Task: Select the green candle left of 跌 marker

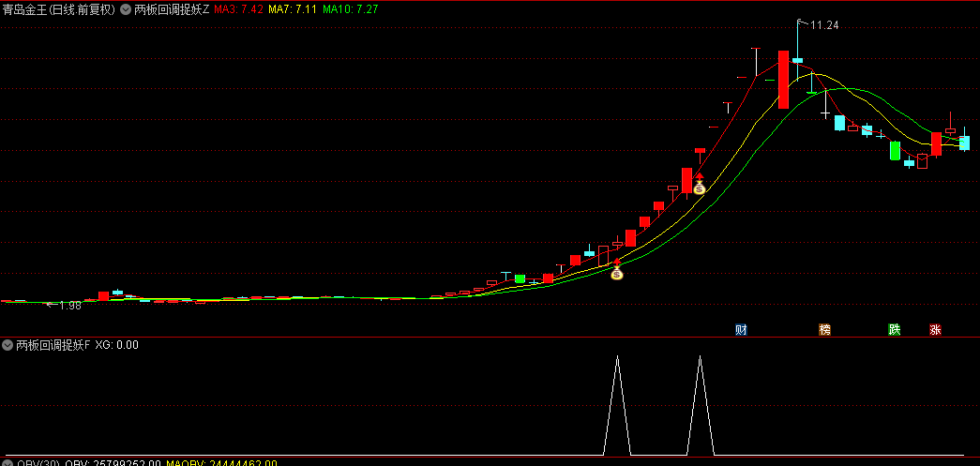Action: point(895,151)
